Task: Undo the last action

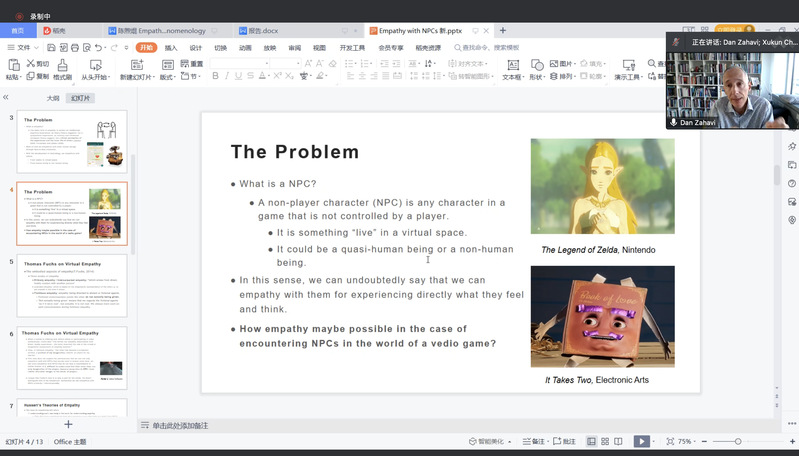Action: [x=98, y=47]
